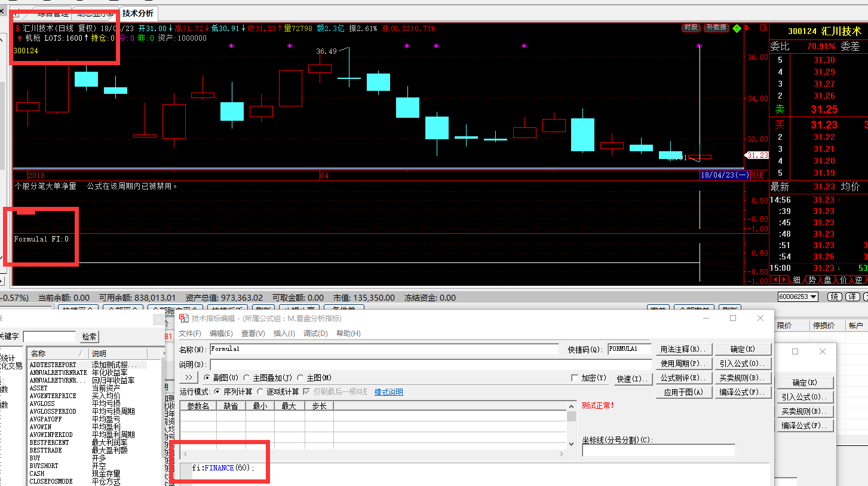
Task: Click the parameter table's vertical scrollbar down arrow
Action: (x=572, y=445)
